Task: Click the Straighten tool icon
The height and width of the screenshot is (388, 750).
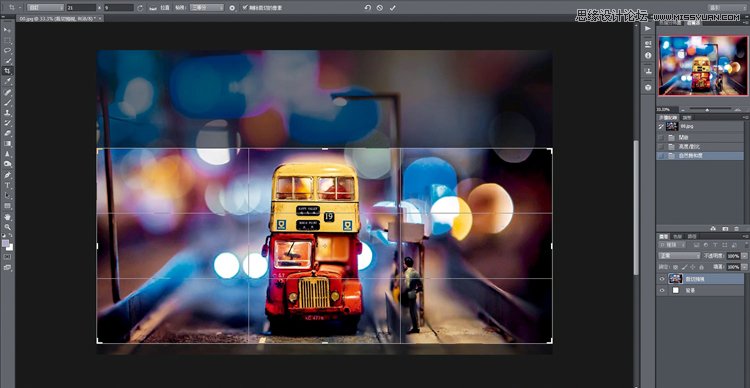Action: tap(153, 8)
